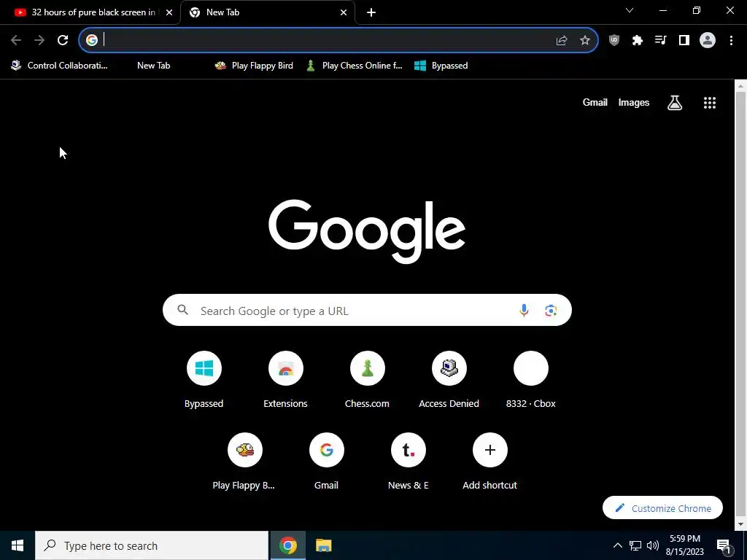Screen dimensions: 747x560
Task: Reload the current page
Action: (x=63, y=41)
